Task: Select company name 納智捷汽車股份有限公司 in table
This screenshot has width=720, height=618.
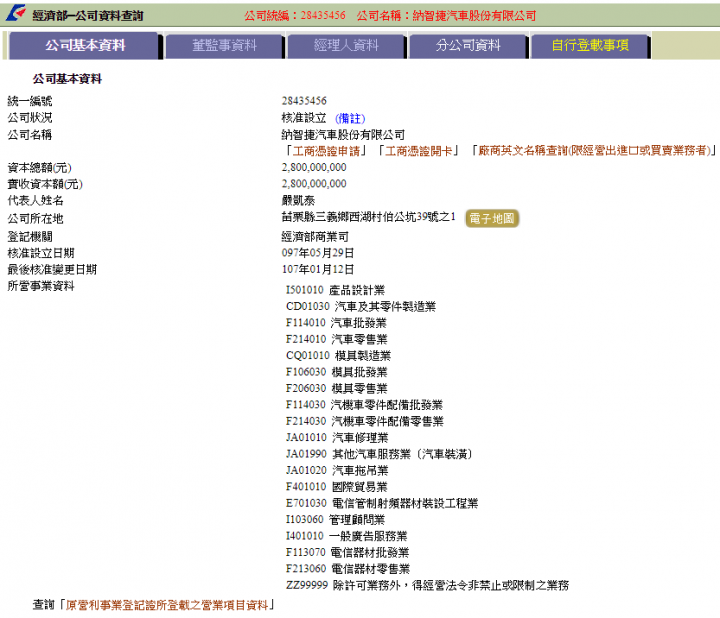Action: 343,135
